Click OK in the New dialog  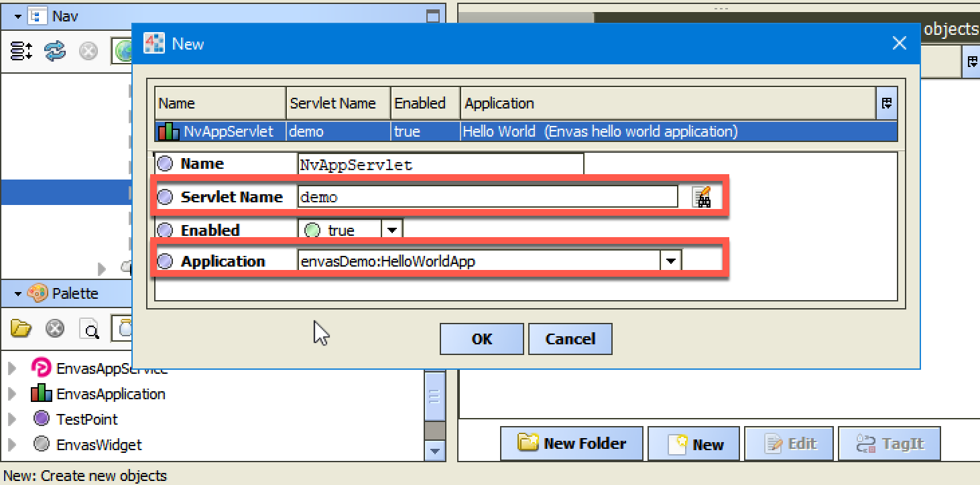[481, 339]
